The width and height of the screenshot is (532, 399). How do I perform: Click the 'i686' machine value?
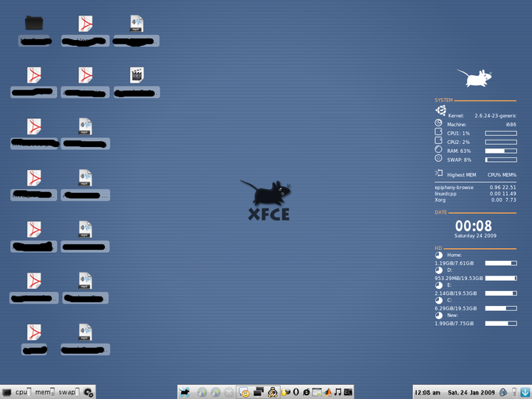[511, 125]
